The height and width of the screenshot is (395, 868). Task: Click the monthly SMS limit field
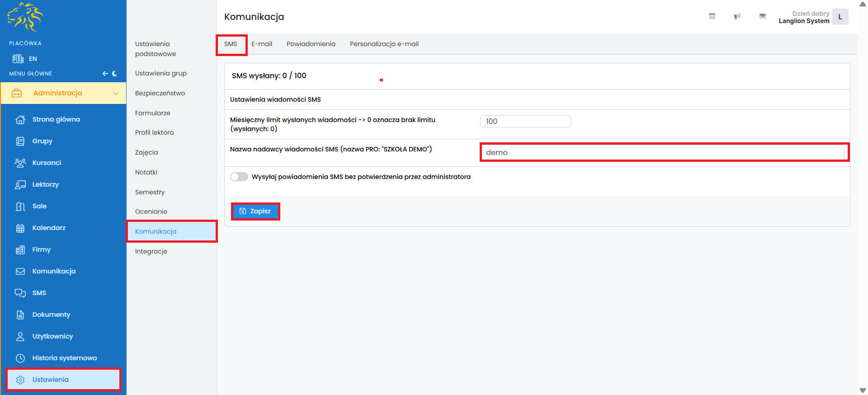pyautogui.click(x=525, y=121)
